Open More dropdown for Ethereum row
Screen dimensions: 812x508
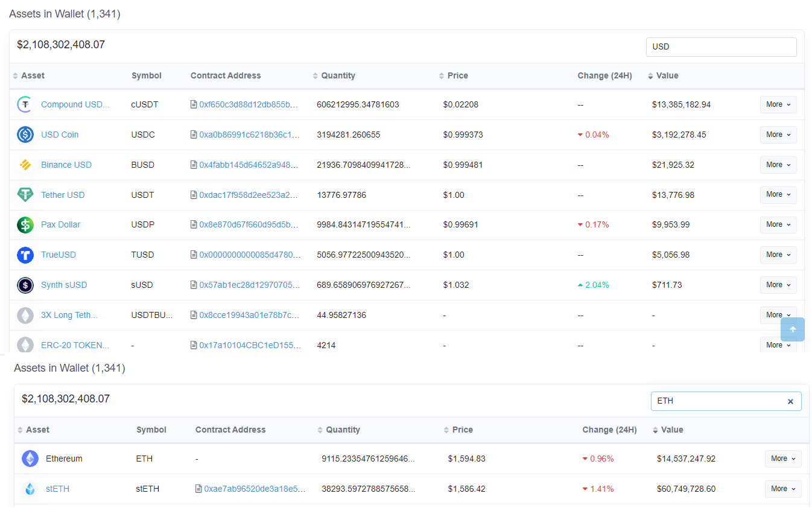[783, 459]
